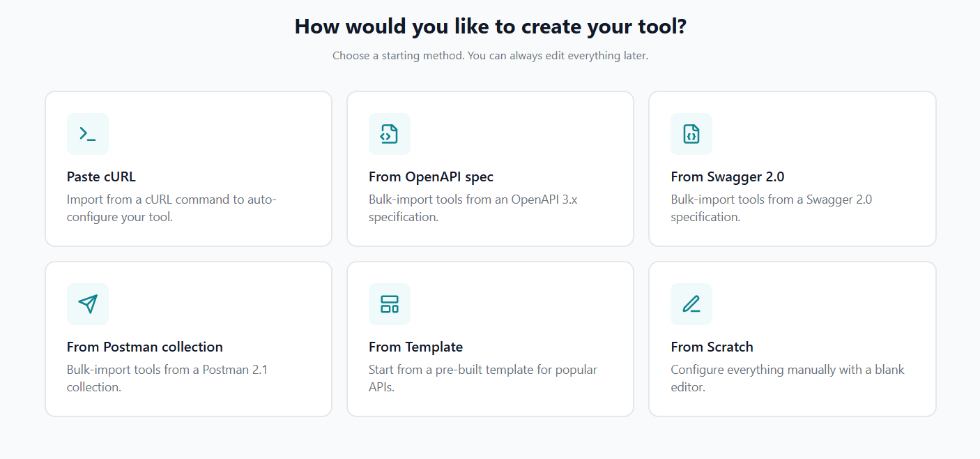Click 'Configure everything manually' description

tap(788, 378)
